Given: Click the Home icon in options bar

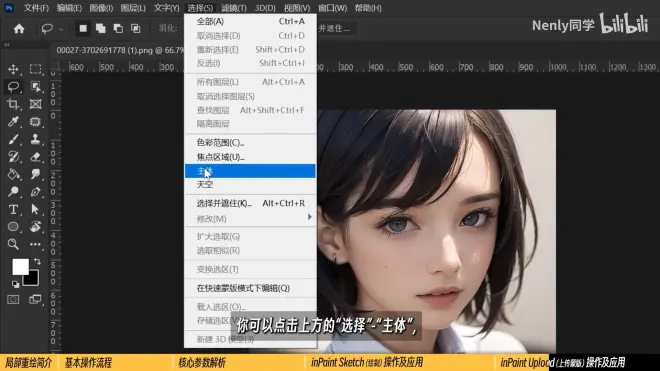Looking at the screenshot, I should coord(19,29).
